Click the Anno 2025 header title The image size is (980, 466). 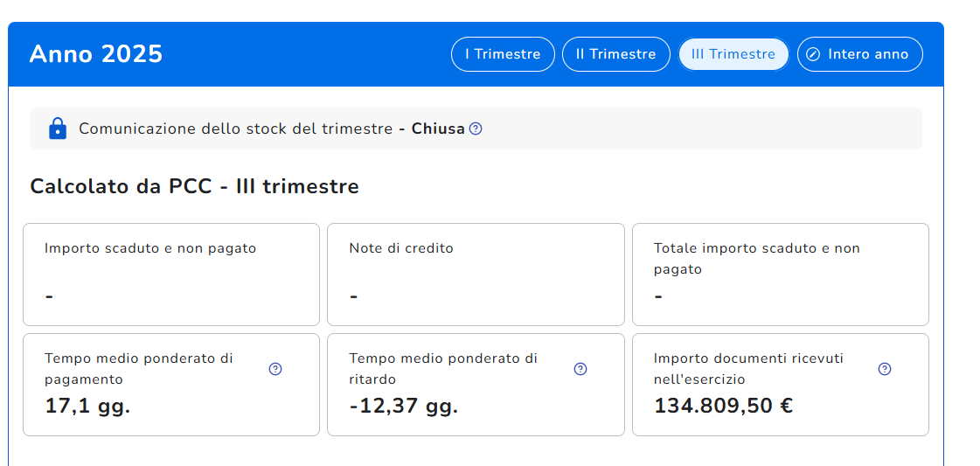click(96, 54)
